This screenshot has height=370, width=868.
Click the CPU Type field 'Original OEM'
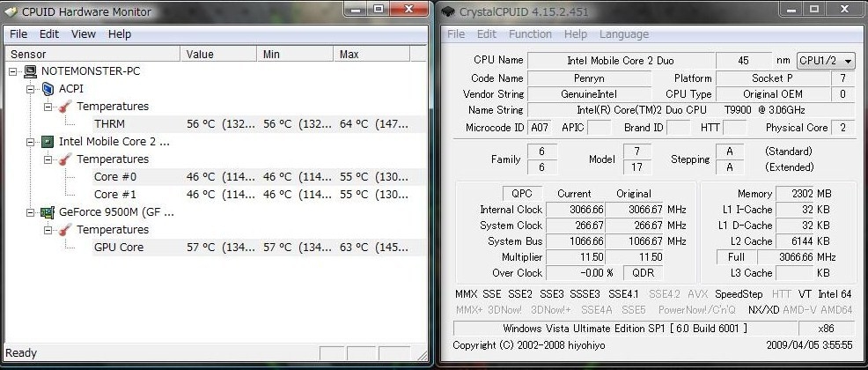[x=772, y=94]
